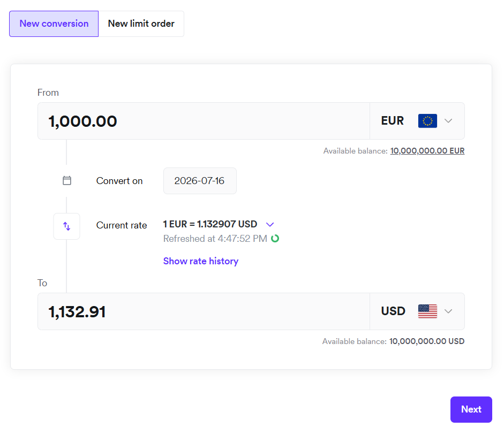
Task: Open the USD currency dropdown arrow
Action: click(x=448, y=311)
